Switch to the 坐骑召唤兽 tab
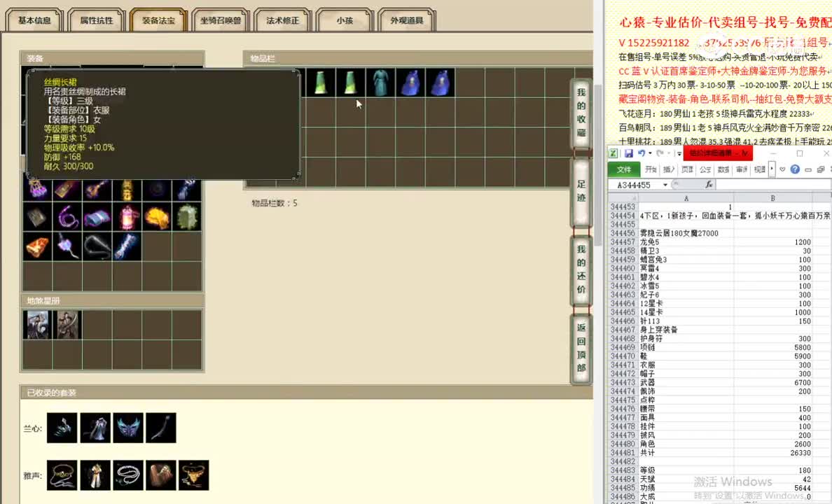 click(x=221, y=20)
